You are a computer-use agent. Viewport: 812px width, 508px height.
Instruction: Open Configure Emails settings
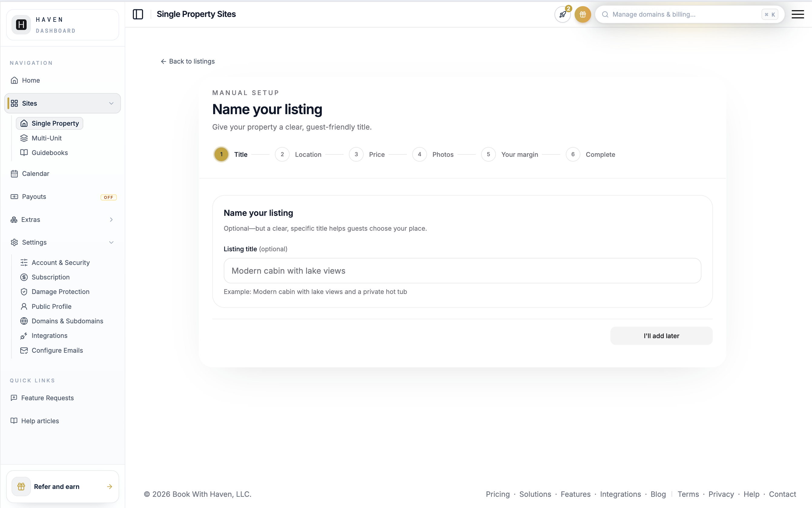pos(51,351)
